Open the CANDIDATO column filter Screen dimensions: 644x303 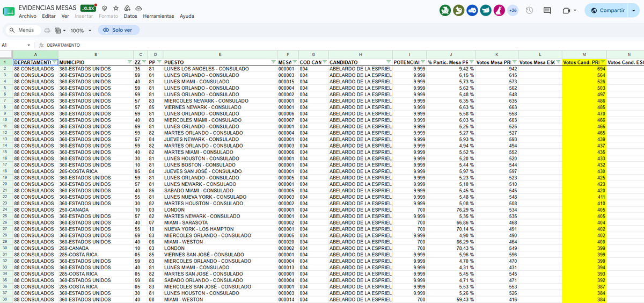(389, 63)
